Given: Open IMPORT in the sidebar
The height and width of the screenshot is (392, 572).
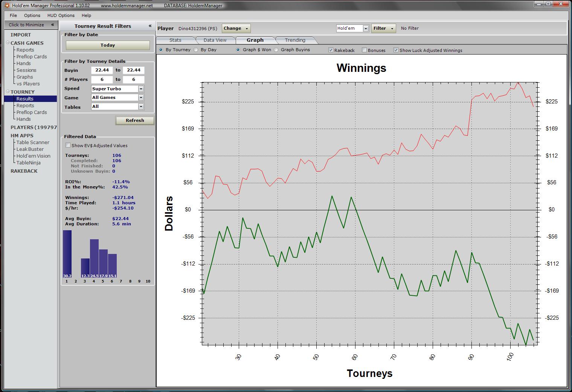Looking at the screenshot, I should [21, 35].
